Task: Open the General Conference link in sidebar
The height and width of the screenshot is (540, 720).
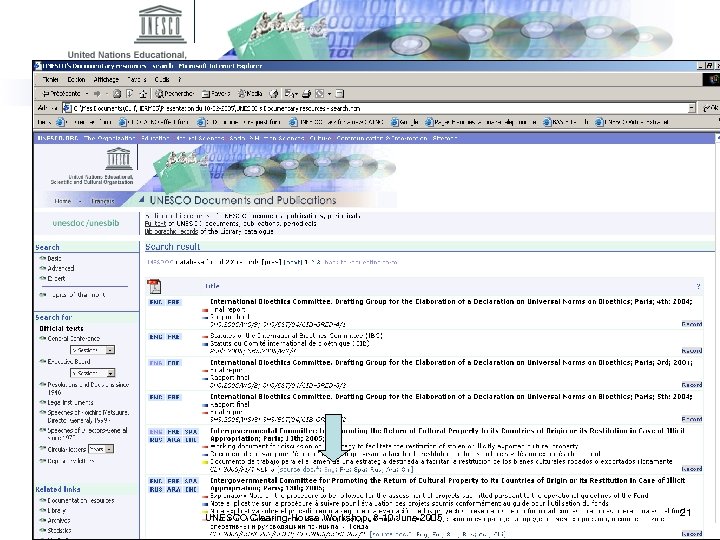Action: click(73, 338)
